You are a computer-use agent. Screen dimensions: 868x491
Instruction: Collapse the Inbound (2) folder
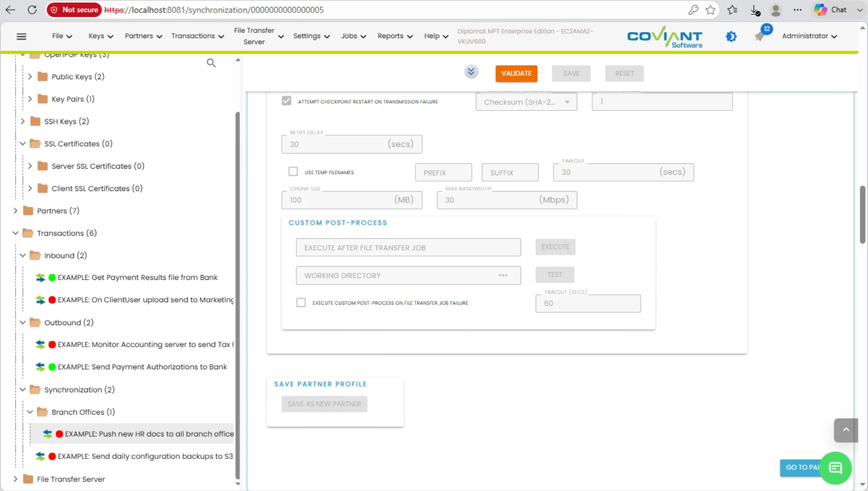[x=23, y=255]
